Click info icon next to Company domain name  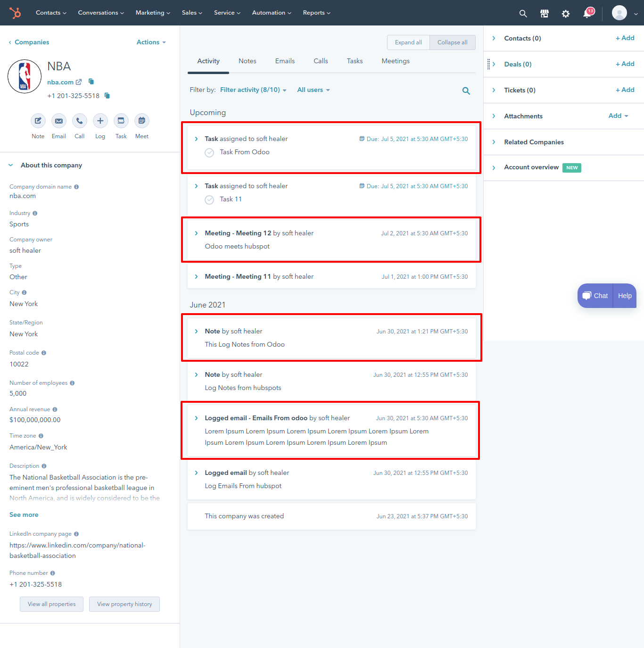point(76,187)
